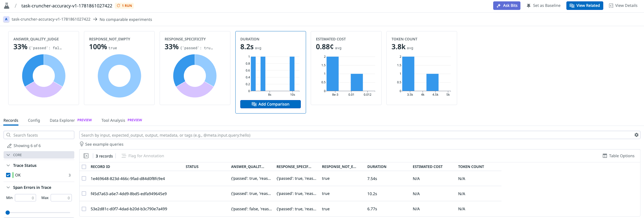Click the Span Errors Max input
The image size is (644, 218).
click(61, 198)
